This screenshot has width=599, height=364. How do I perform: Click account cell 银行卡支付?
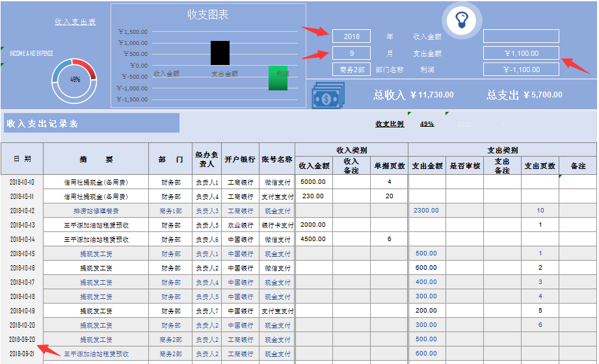tap(277, 225)
